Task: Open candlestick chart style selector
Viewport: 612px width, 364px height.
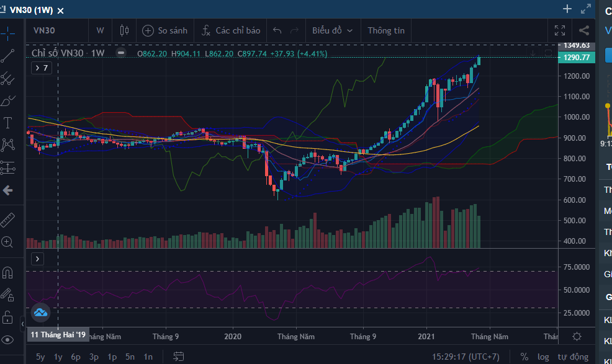Action: point(124,30)
